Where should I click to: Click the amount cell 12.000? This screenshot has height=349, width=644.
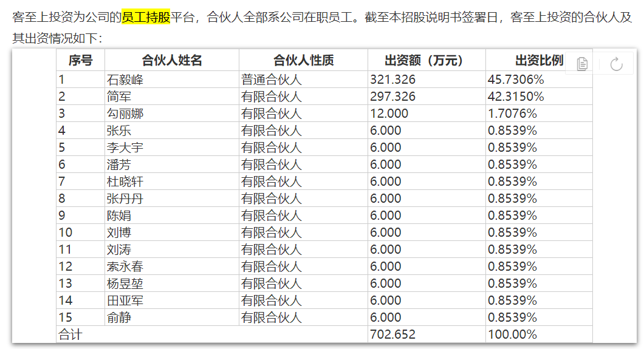click(389, 114)
